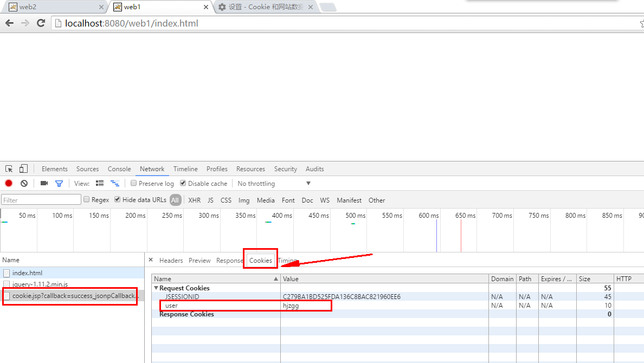
Task: Open the Headers tab of the request
Action: (x=171, y=261)
